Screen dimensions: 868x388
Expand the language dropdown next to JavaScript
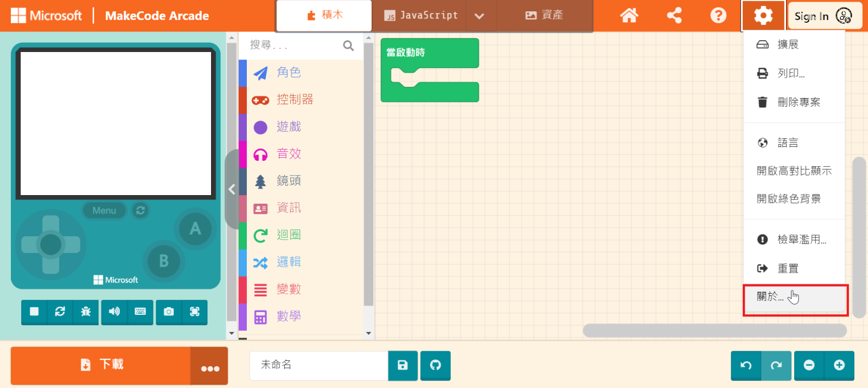click(x=479, y=16)
